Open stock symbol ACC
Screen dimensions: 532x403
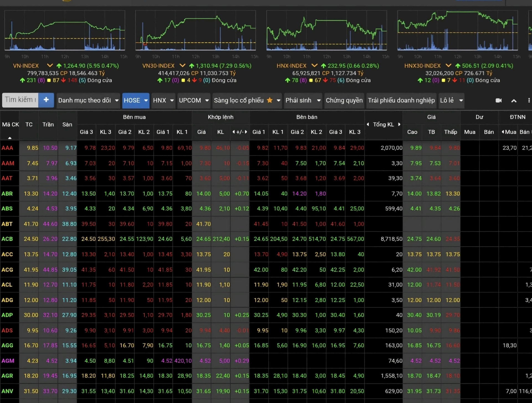7,254
